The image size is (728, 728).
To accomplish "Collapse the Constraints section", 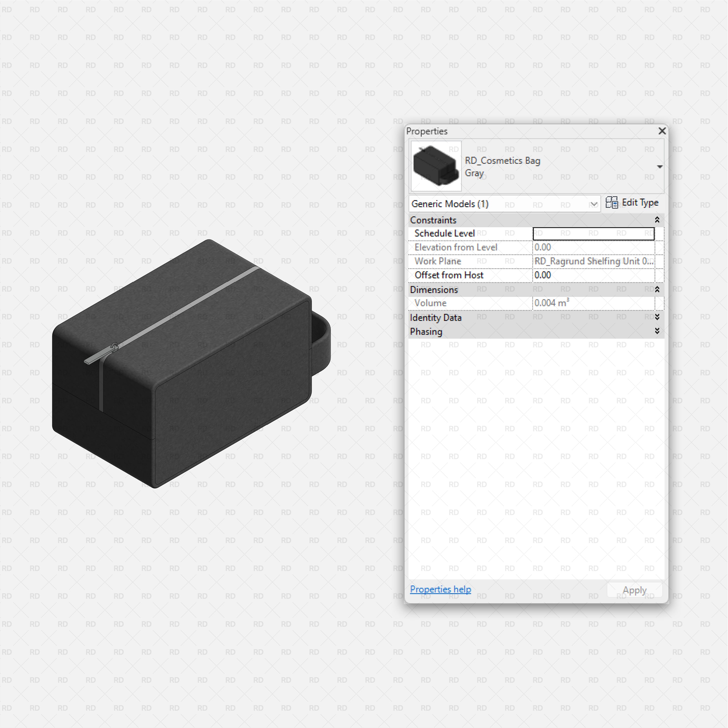I will pyautogui.click(x=657, y=220).
